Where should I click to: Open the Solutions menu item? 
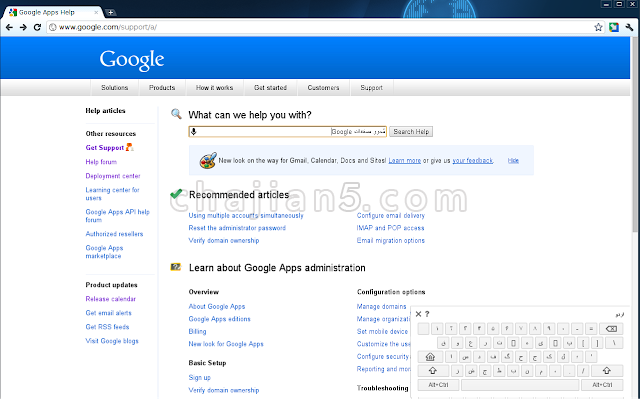point(115,88)
